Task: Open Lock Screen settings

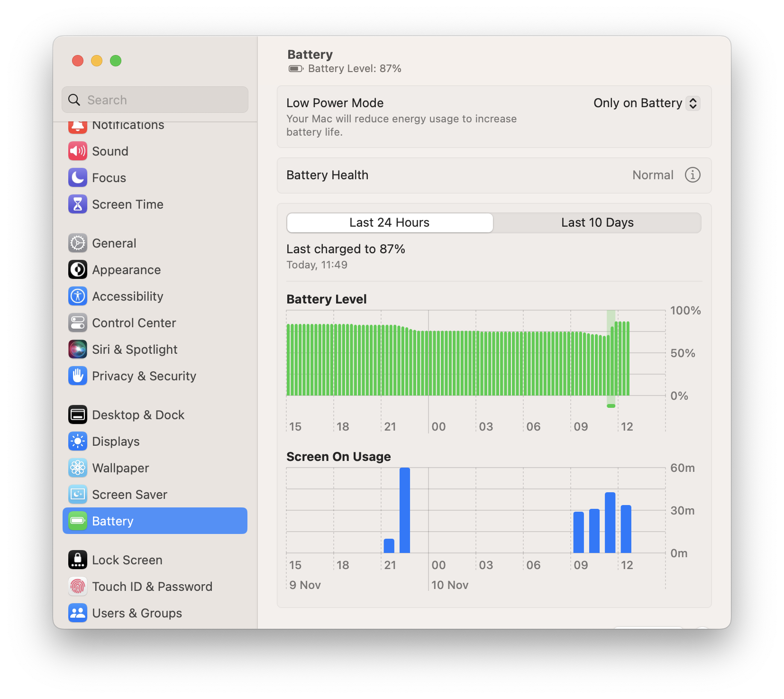Action: pyautogui.click(x=127, y=560)
